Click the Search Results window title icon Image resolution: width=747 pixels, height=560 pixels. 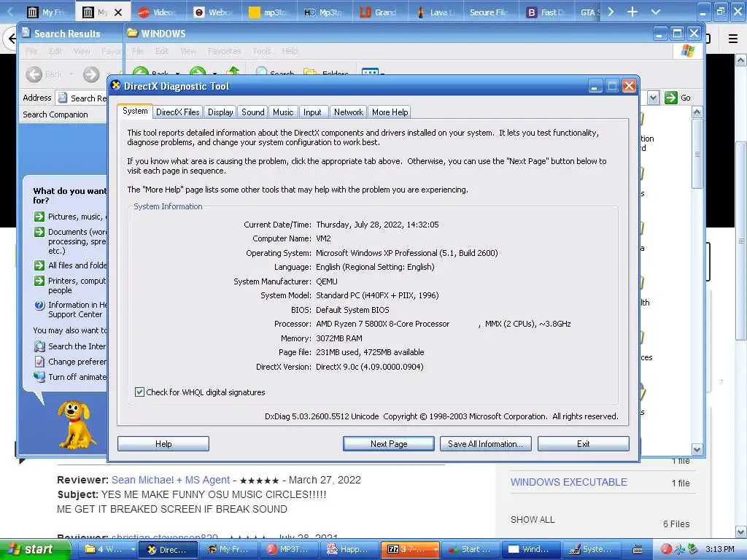tap(26, 33)
